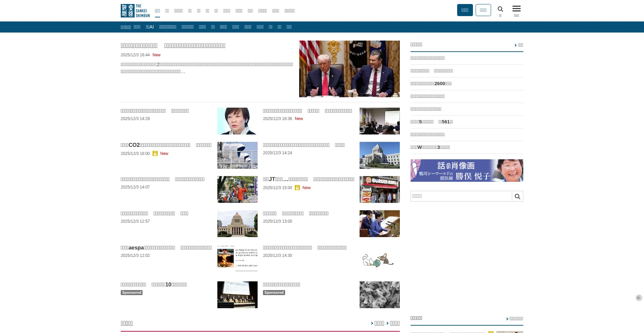644x333 pixels.
Task: Click the search button beside the sidebar field
Action: [x=517, y=197]
